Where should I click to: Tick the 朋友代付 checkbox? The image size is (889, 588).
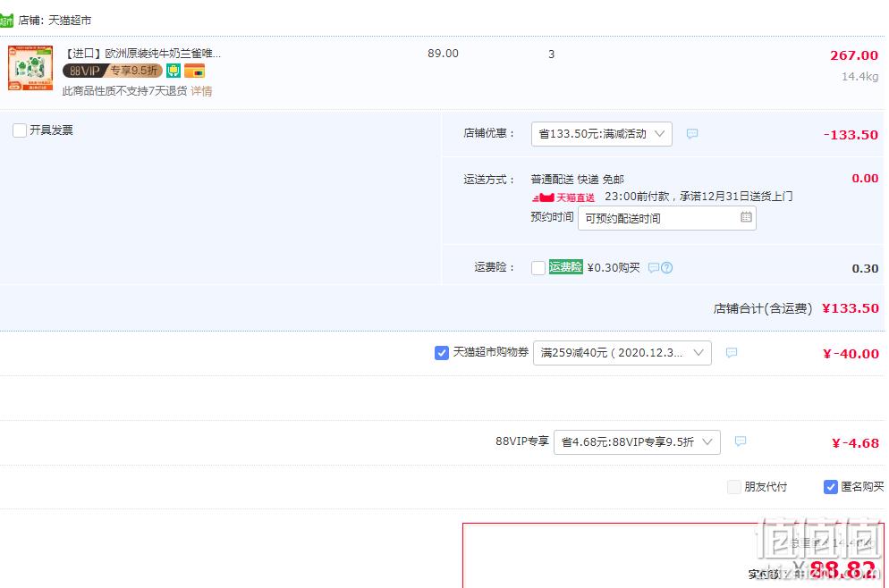[733, 487]
